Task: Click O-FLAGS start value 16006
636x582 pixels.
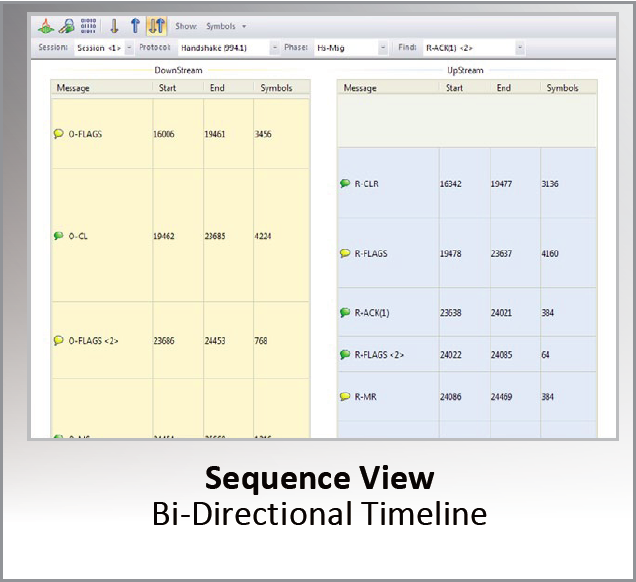Action: pos(164,134)
